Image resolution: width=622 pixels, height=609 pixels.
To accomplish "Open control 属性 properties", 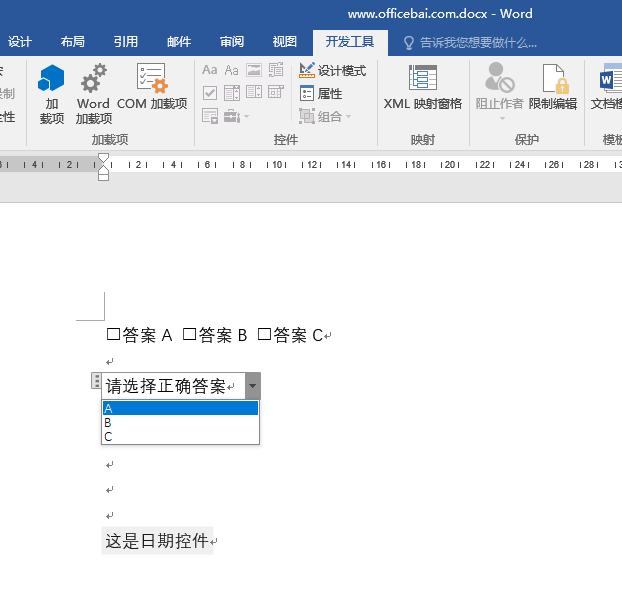I will pos(321,94).
